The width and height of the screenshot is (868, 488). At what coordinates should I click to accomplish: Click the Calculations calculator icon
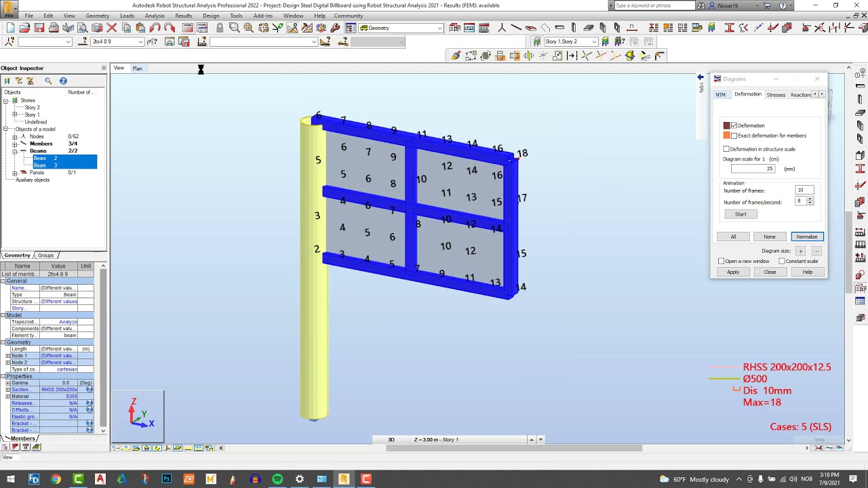tap(188, 28)
